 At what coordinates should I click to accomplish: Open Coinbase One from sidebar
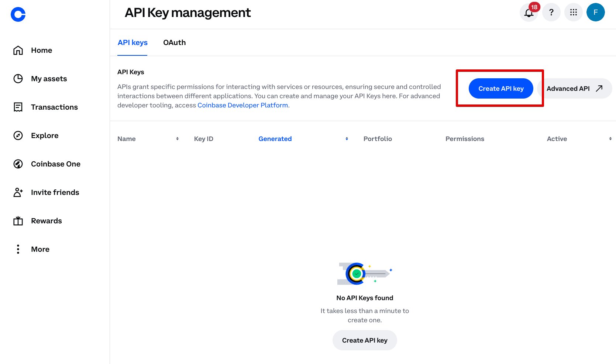coord(55,164)
